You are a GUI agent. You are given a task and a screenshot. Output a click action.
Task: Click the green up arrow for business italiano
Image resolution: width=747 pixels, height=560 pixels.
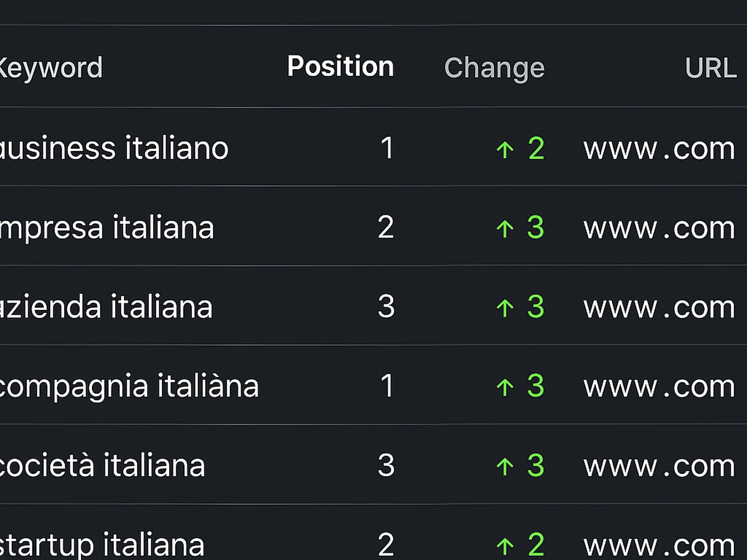click(505, 150)
